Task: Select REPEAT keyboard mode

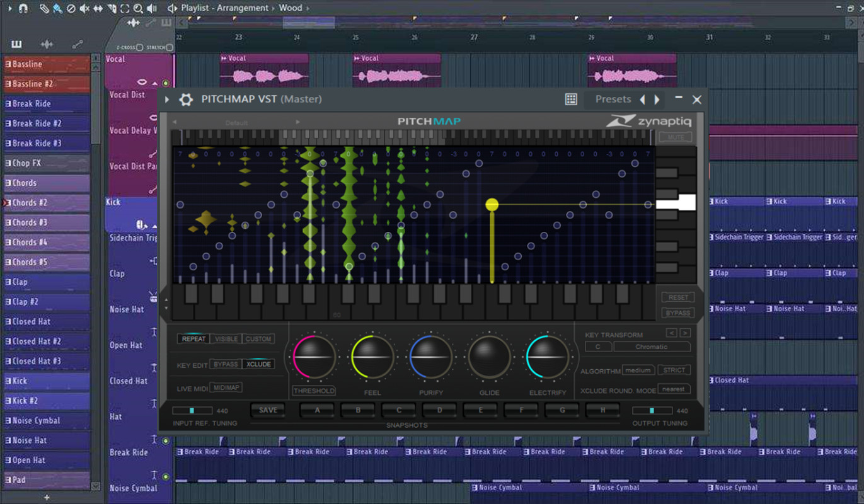Action: tap(193, 339)
